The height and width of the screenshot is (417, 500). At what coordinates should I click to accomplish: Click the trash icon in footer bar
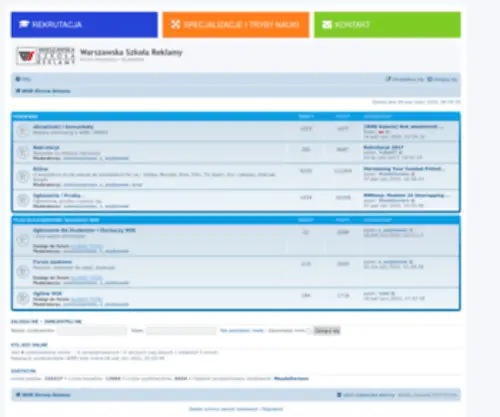(x=339, y=395)
